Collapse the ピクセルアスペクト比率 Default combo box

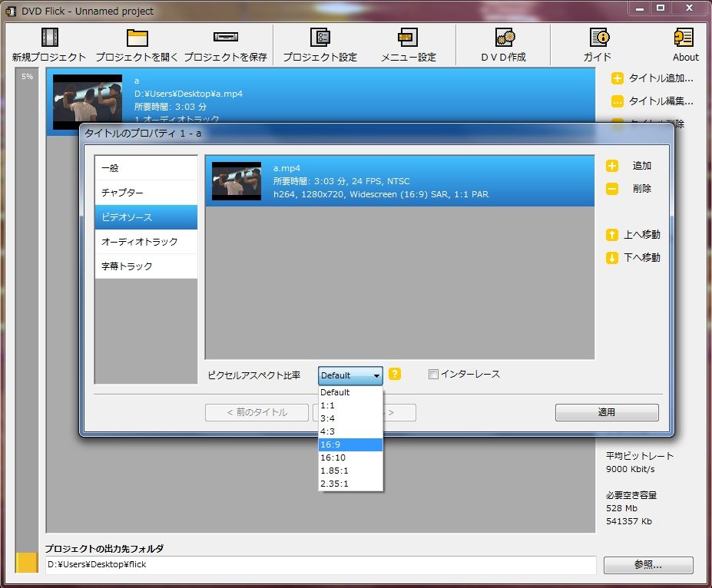[350, 375]
